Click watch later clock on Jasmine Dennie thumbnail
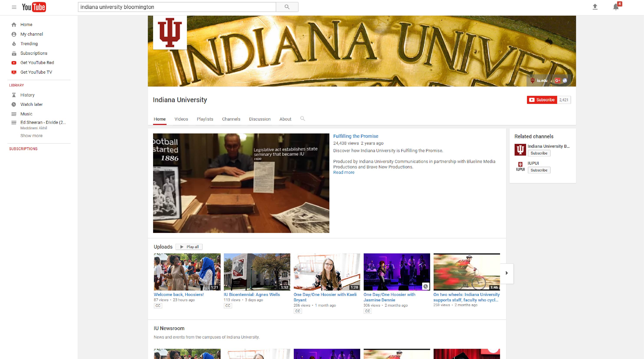The width and height of the screenshot is (644, 359). click(x=426, y=286)
